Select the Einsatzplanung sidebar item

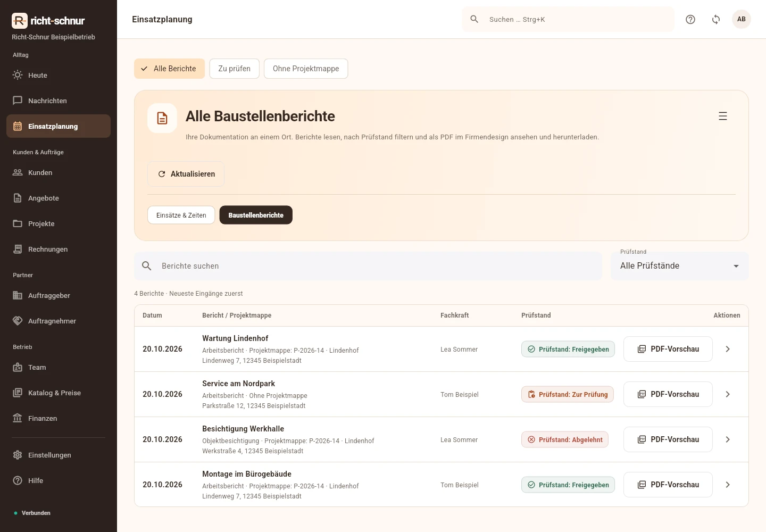(59, 126)
